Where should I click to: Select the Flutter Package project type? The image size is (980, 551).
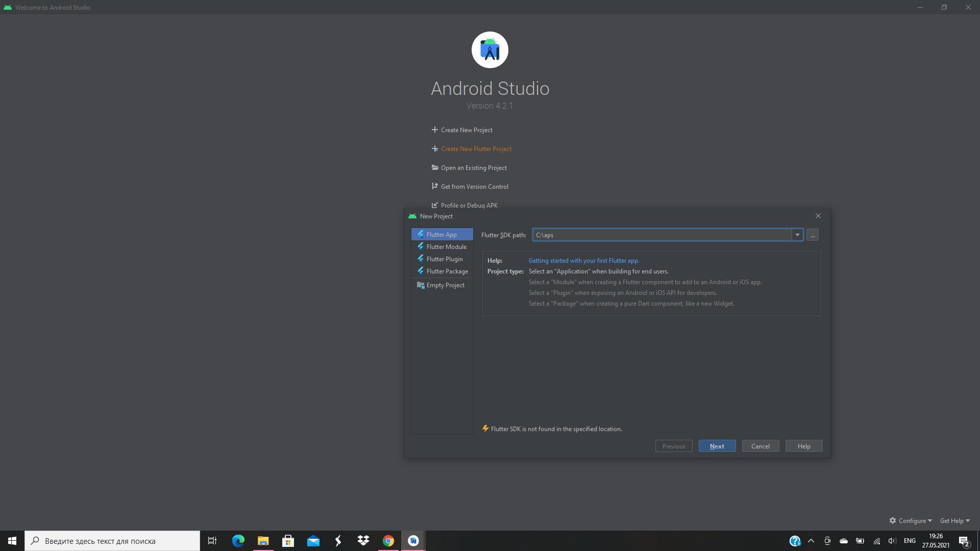tap(442, 271)
